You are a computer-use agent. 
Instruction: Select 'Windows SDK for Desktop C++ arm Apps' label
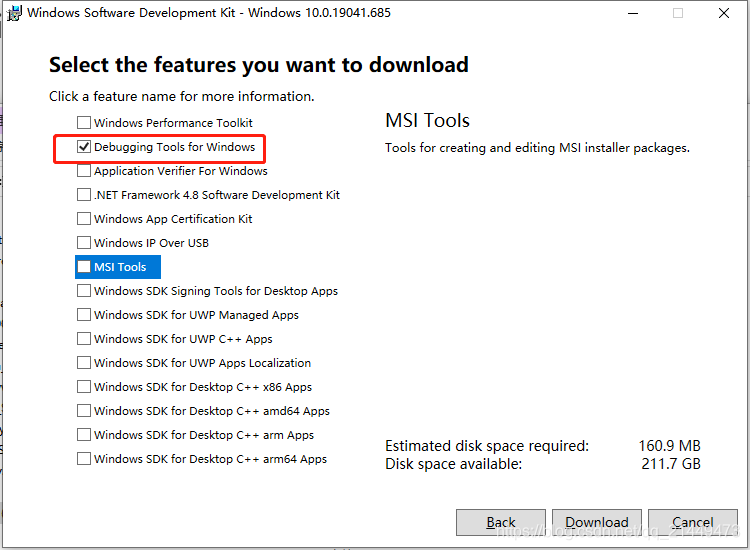(204, 435)
